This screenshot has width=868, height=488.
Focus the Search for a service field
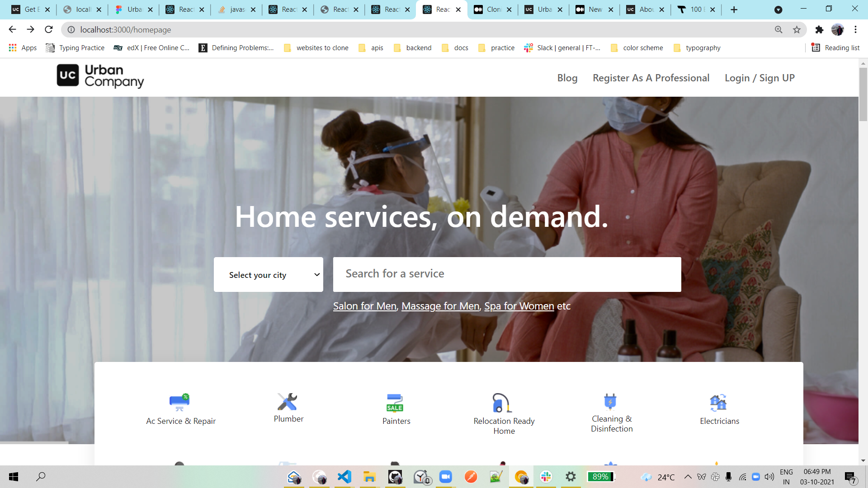507,274
